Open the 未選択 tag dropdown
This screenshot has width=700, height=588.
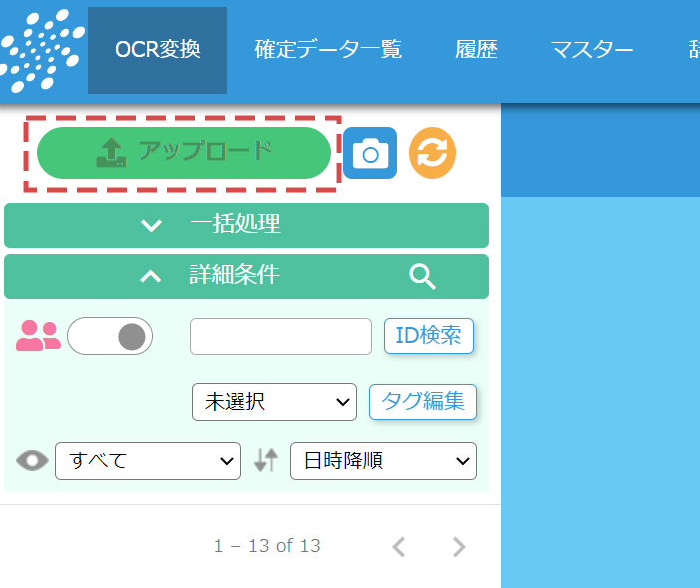pos(274,402)
